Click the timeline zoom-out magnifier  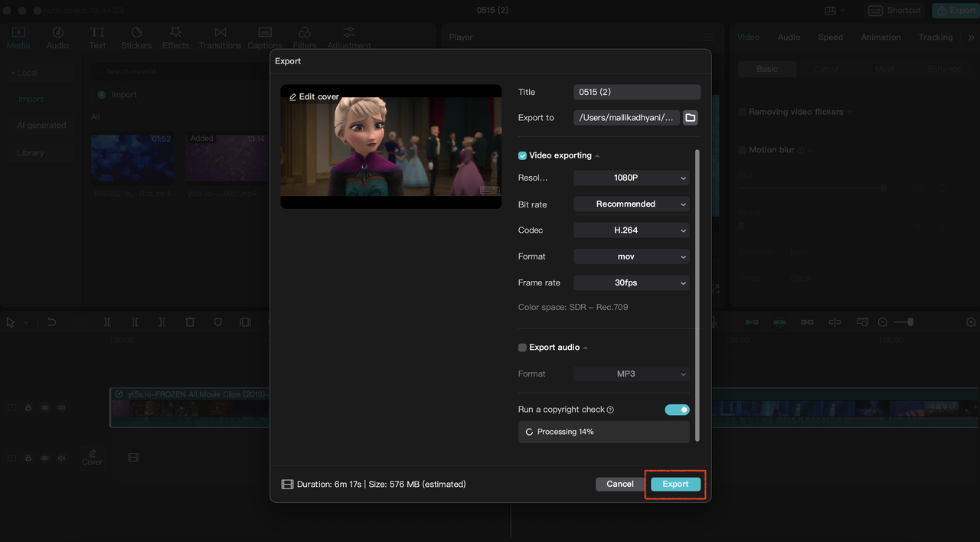tap(882, 322)
